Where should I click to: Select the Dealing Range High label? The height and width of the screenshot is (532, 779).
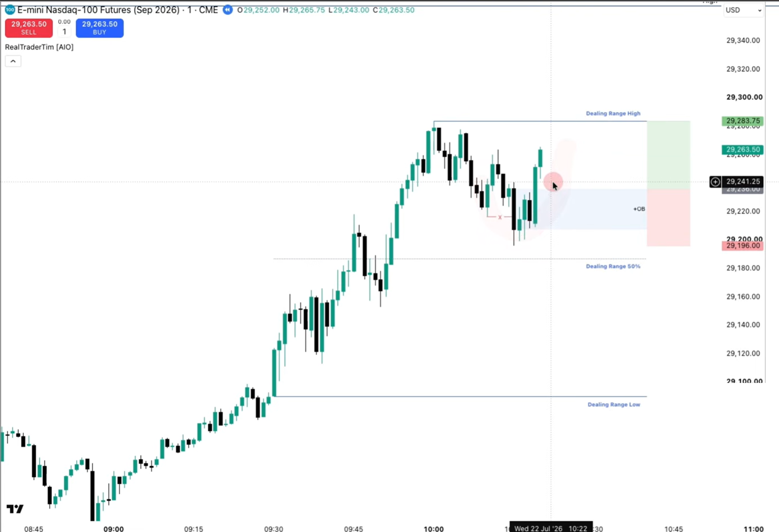pos(613,113)
